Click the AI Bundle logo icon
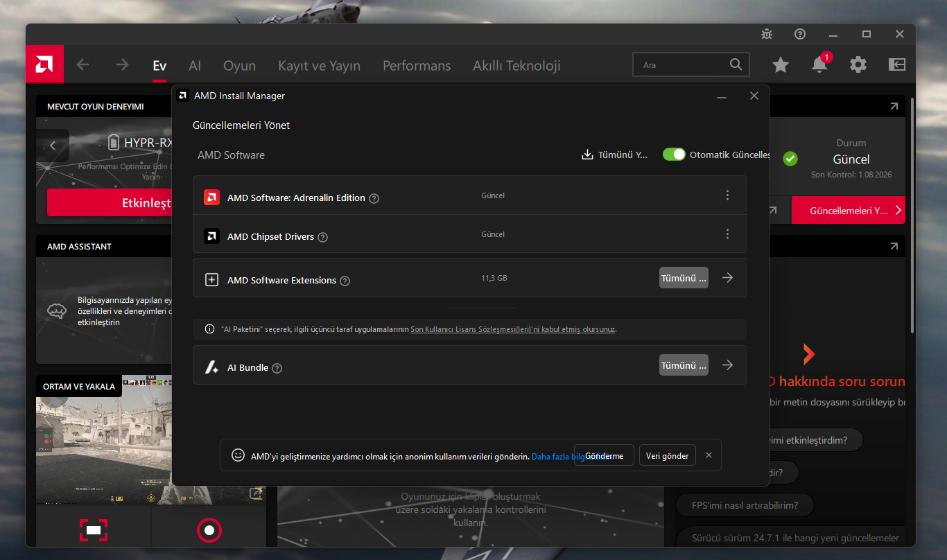 point(211,367)
